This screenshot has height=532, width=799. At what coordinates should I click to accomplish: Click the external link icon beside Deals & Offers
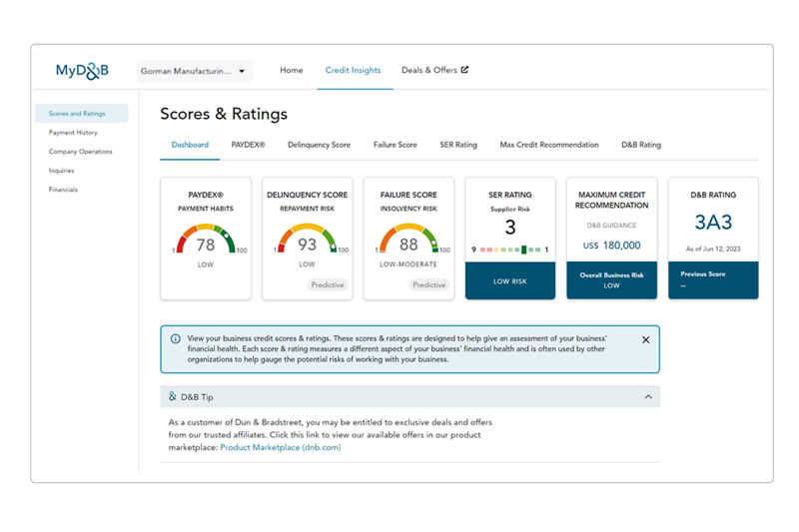click(463, 71)
